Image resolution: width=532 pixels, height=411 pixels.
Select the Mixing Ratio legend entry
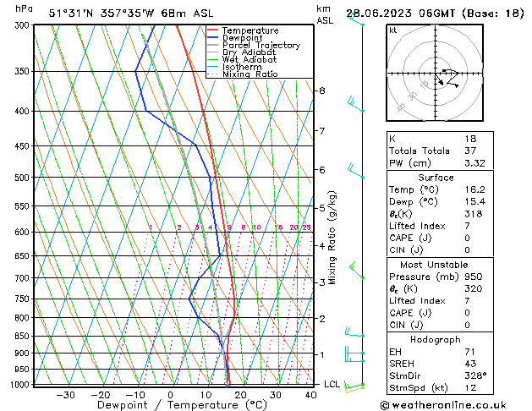(x=250, y=74)
